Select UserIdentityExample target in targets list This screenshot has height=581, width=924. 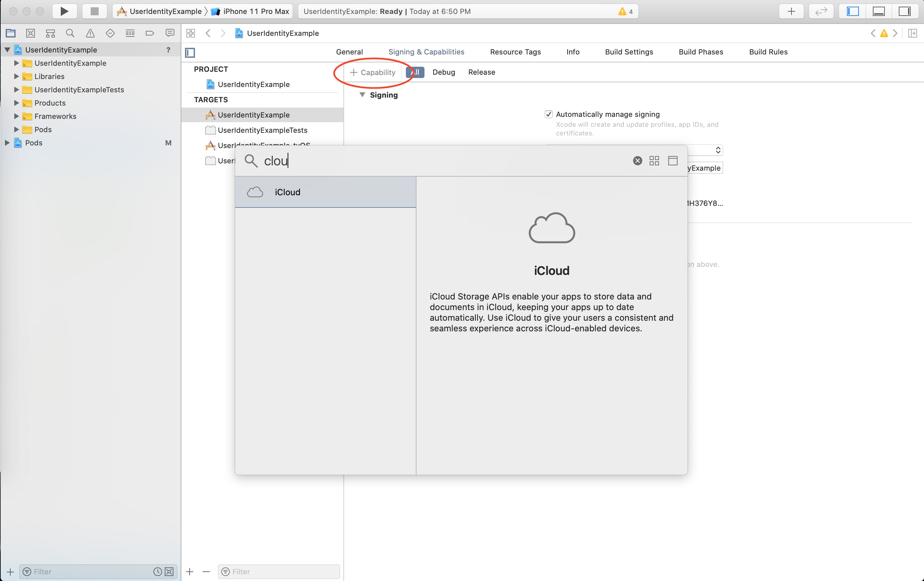[x=254, y=115]
